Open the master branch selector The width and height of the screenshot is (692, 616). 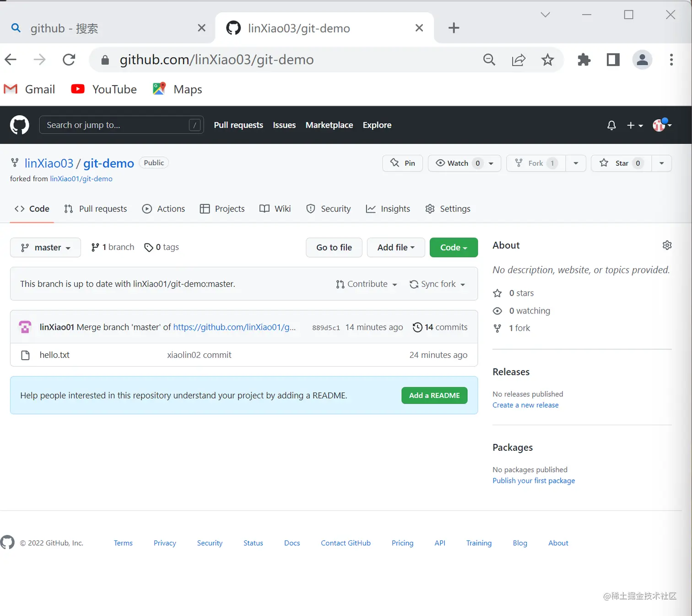tap(45, 248)
